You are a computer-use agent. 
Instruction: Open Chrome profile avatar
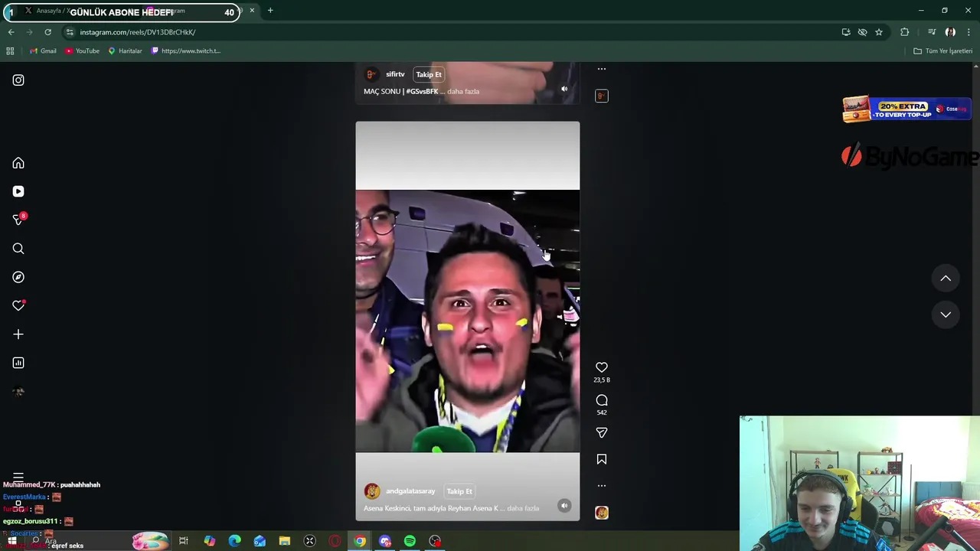tap(950, 32)
